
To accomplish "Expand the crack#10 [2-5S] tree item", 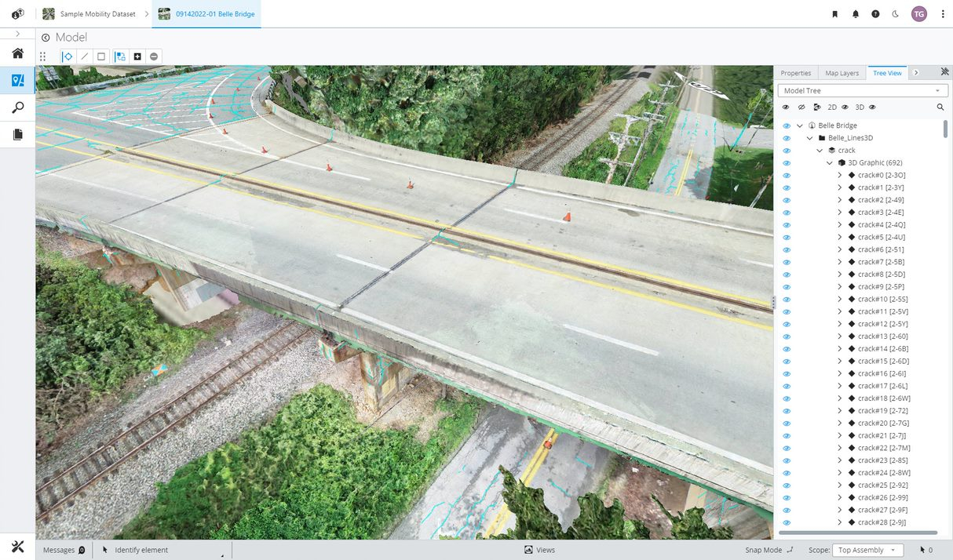I will click(839, 300).
